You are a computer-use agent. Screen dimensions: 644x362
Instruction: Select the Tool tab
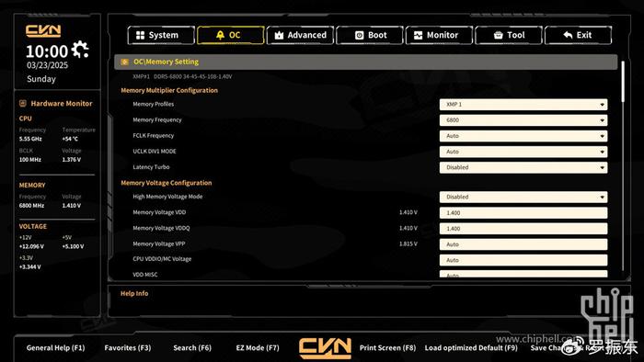coord(509,35)
